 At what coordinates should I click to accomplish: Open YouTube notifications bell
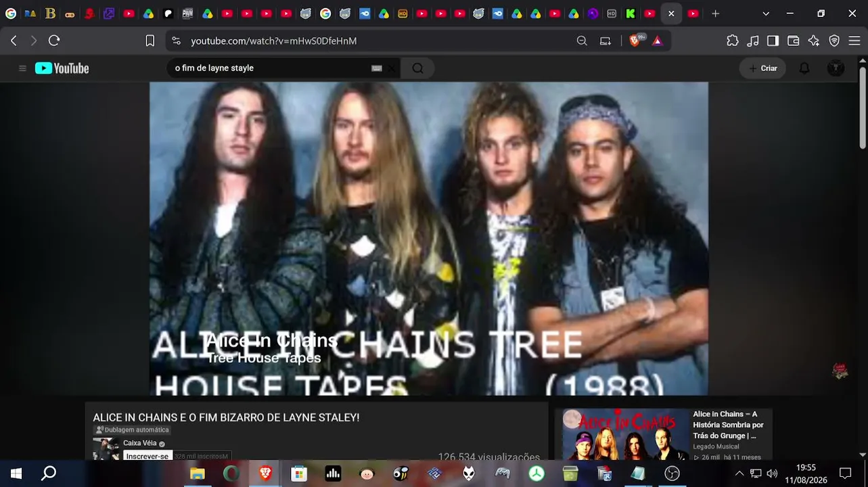coord(804,68)
